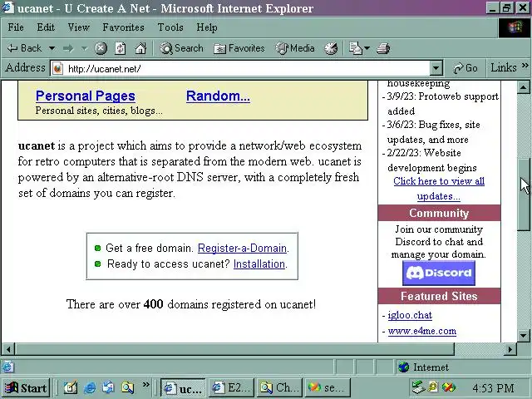
Task: Open the www.e4me.com featured site
Action: (422, 331)
